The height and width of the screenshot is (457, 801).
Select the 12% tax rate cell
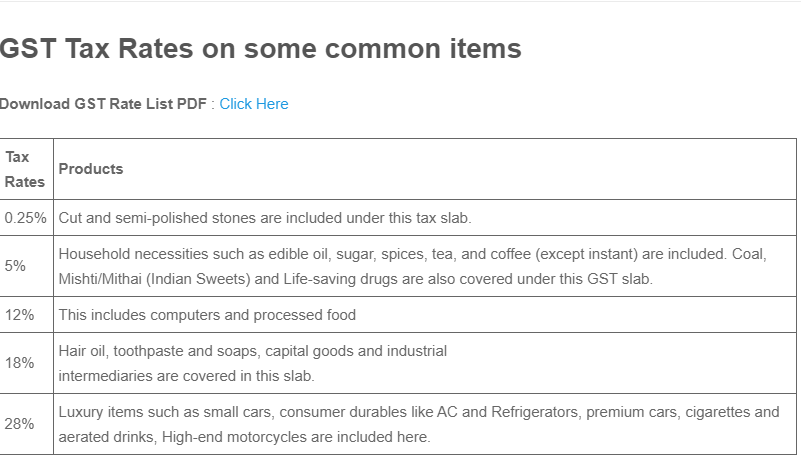tap(19, 315)
